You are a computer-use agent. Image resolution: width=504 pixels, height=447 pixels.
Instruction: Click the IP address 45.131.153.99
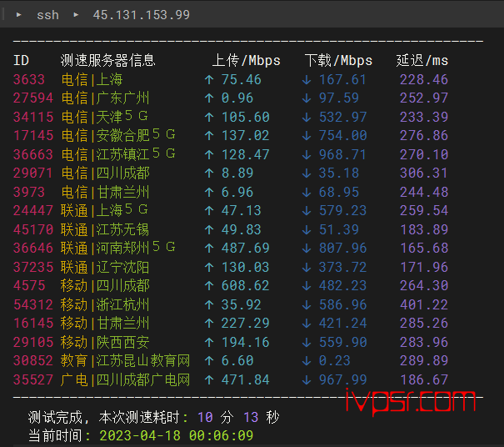click(142, 15)
